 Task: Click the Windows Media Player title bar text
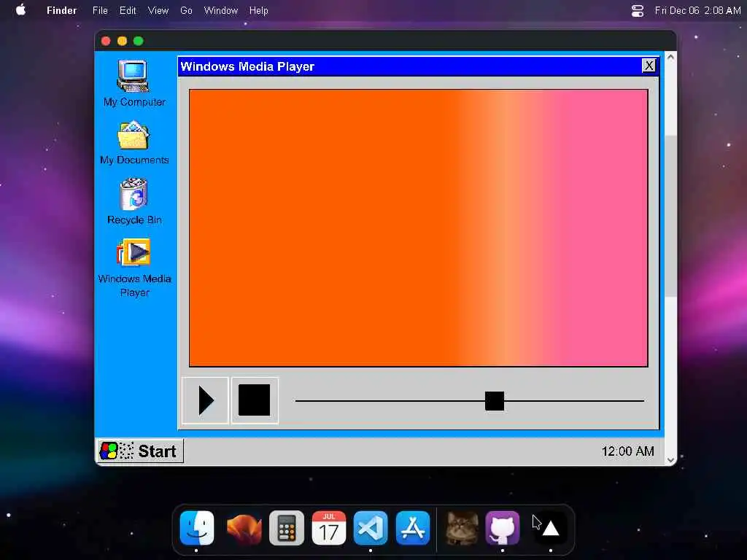click(247, 66)
